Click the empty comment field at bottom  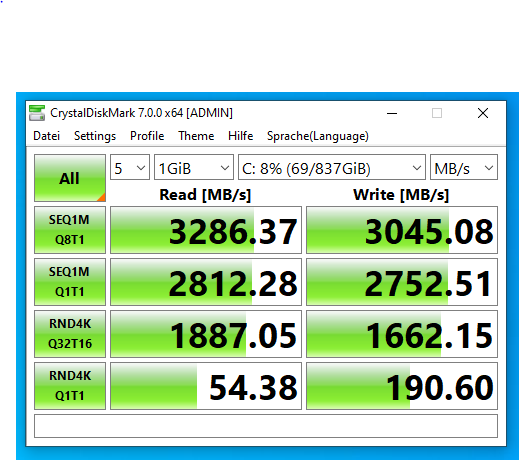[266, 426]
